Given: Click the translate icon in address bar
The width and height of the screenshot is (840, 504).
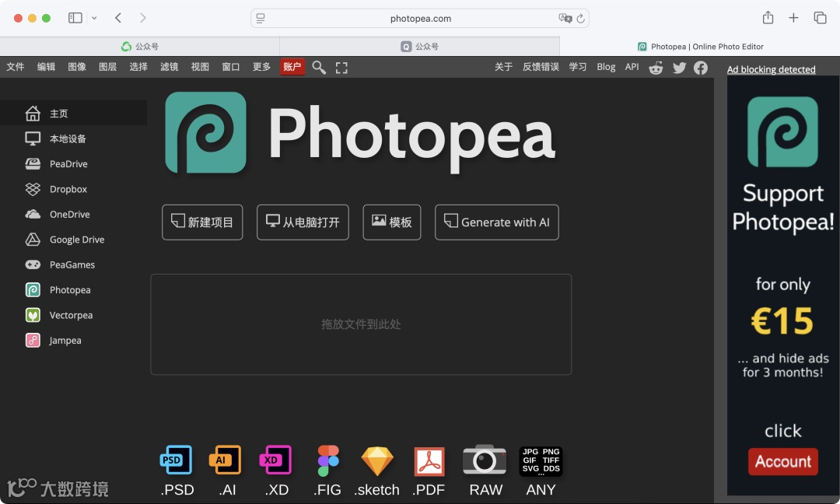Looking at the screenshot, I should 565,18.
